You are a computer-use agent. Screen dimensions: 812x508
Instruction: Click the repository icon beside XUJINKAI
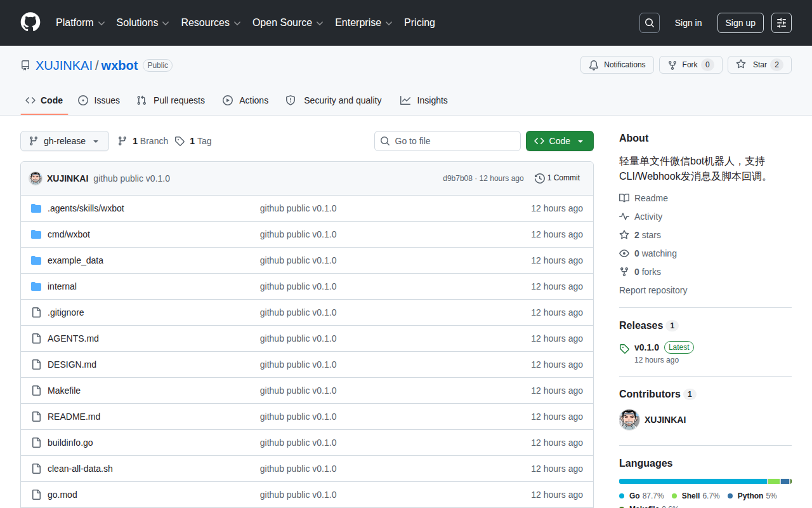(x=25, y=65)
